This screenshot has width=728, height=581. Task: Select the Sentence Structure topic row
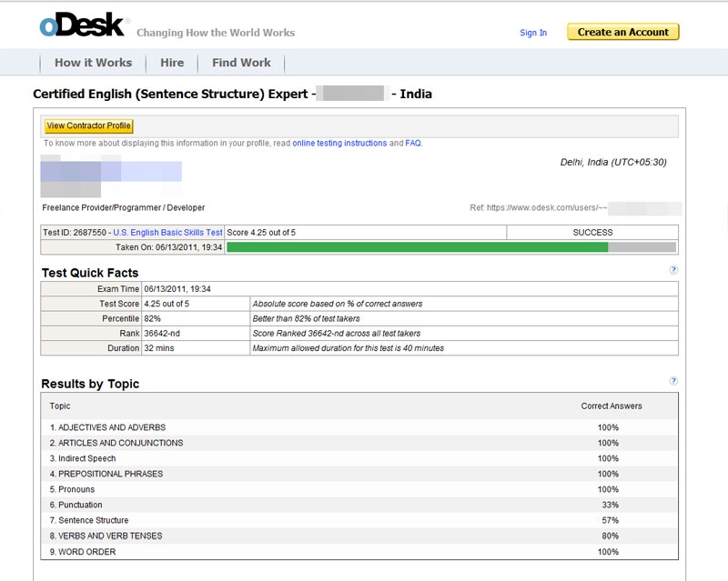pyautogui.click(x=359, y=520)
